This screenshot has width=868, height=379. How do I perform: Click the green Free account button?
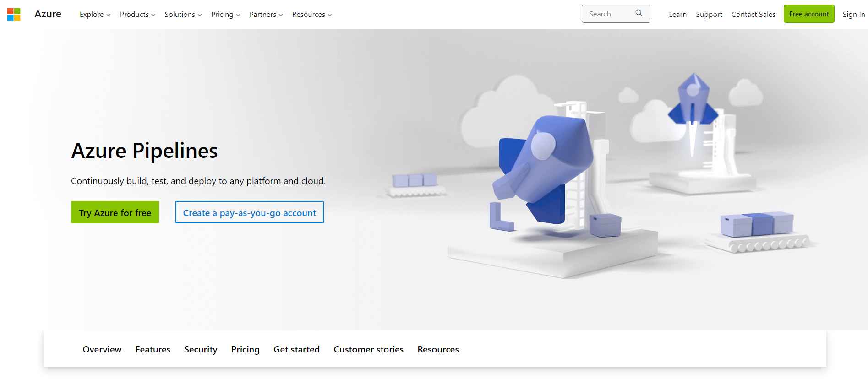pyautogui.click(x=809, y=14)
